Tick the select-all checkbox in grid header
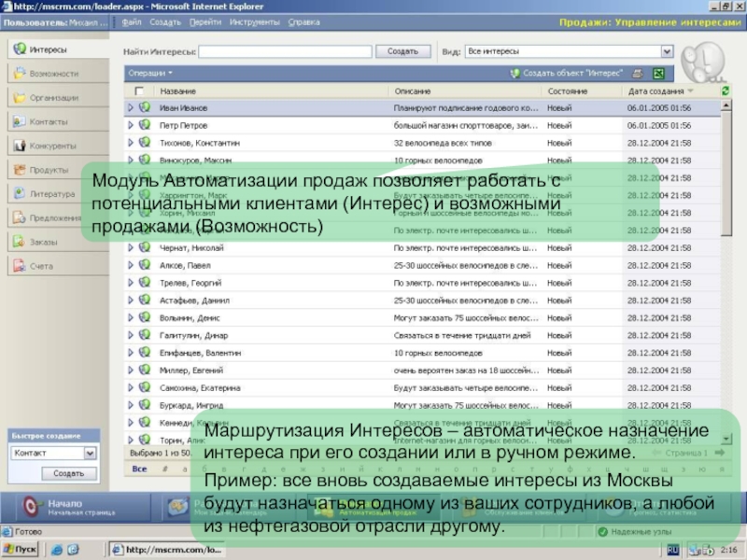Screen dimensions: 747x560 pos(139,91)
